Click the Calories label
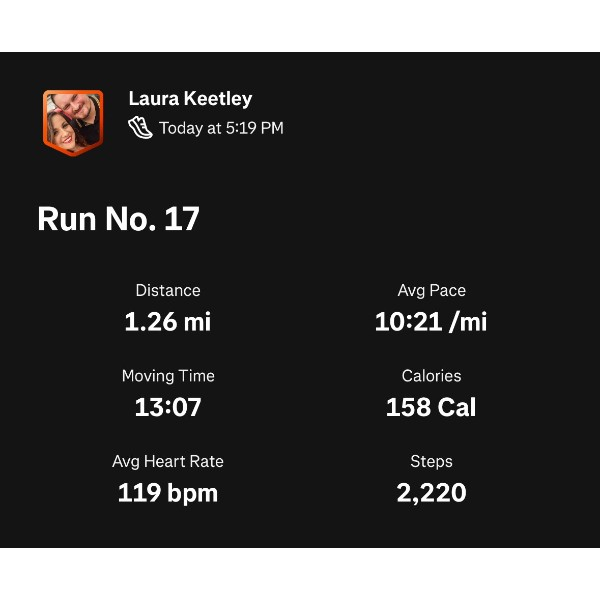 point(431,377)
